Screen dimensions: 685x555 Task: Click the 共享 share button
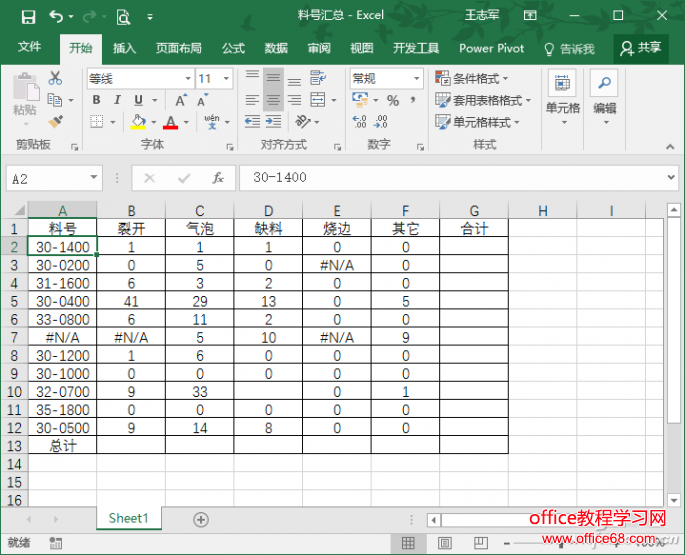click(640, 48)
